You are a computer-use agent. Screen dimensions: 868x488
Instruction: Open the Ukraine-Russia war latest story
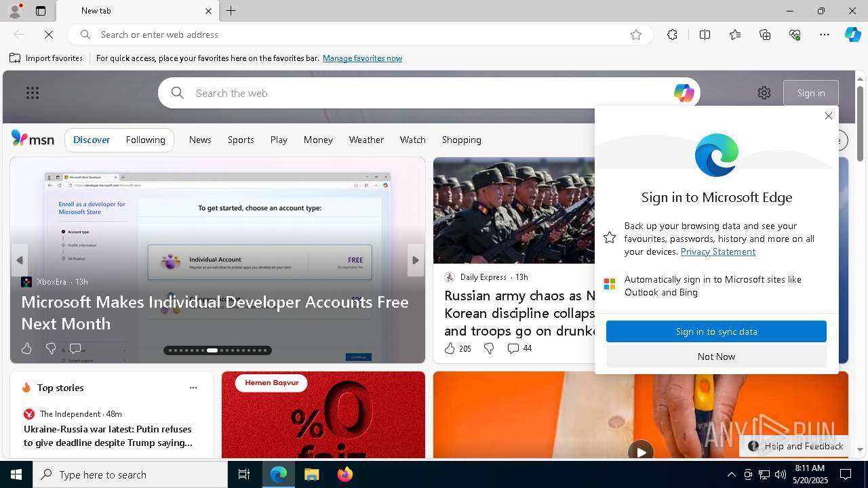click(x=108, y=436)
